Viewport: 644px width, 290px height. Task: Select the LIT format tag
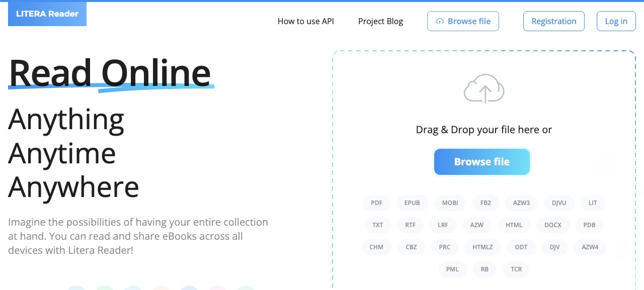coord(593,203)
